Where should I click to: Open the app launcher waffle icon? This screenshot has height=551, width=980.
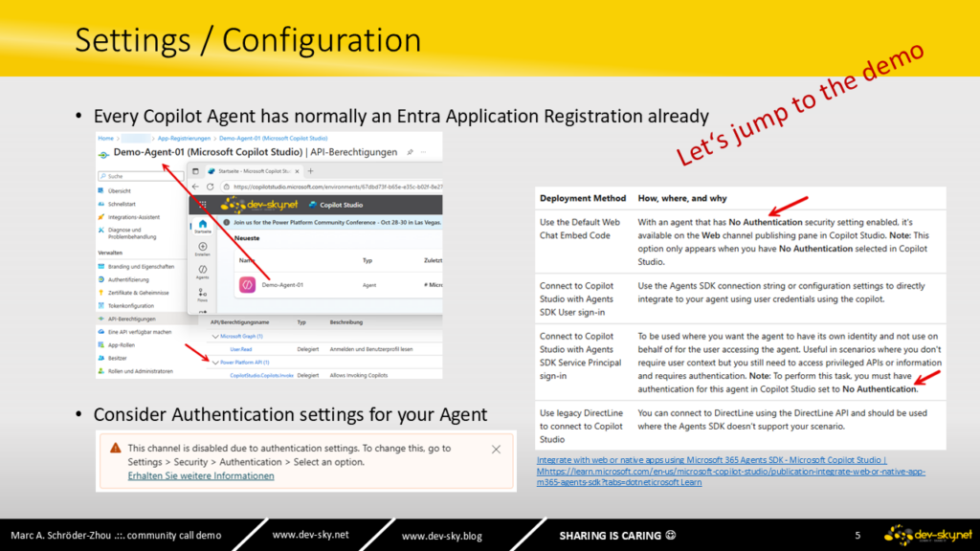[x=203, y=205]
